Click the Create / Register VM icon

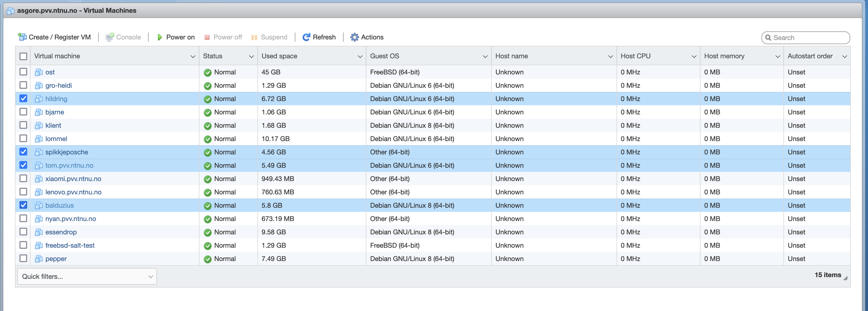click(x=22, y=37)
